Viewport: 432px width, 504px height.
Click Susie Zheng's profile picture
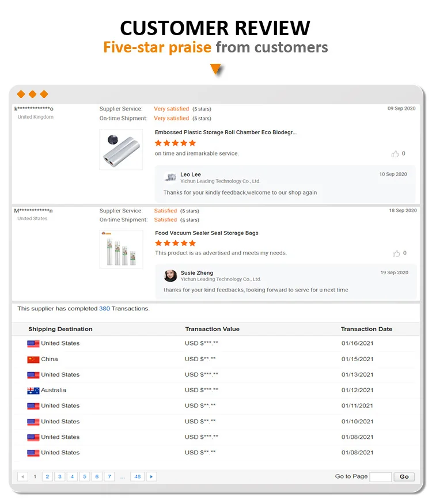point(170,275)
